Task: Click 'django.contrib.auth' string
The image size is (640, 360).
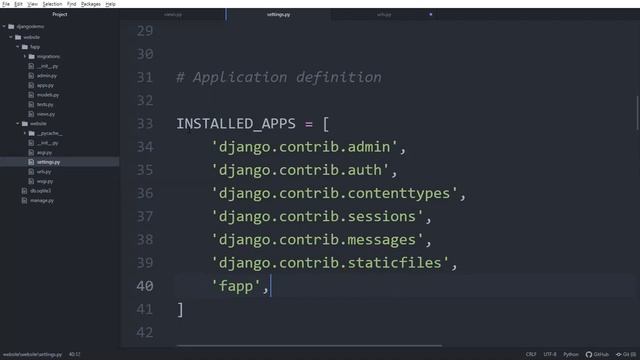Action: [x=300, y=170]
